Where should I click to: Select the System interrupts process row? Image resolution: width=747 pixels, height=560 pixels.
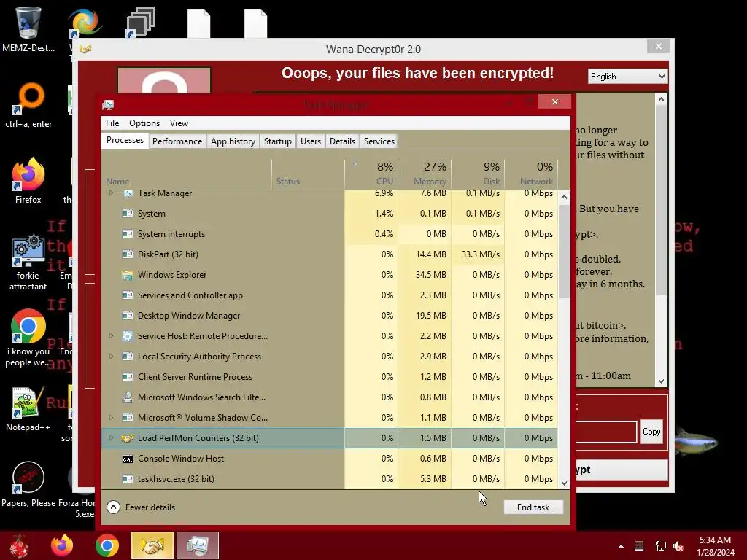(329, 234)
